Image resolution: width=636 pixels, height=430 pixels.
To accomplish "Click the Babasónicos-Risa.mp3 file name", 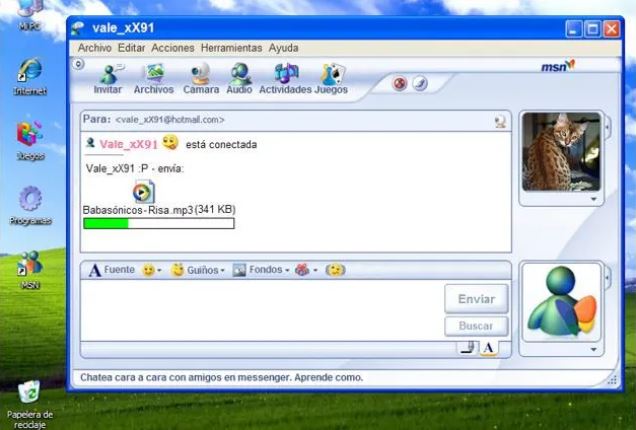I will coord(138,210).
